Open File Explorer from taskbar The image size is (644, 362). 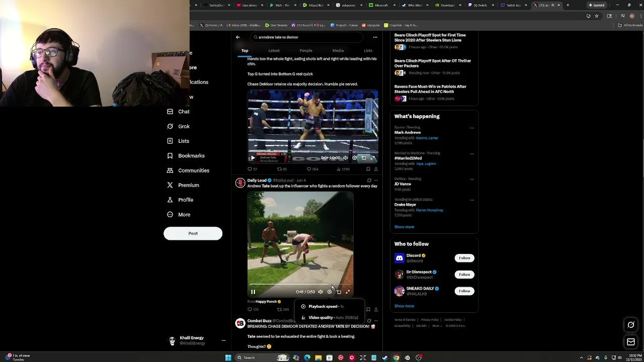[318, 357]
